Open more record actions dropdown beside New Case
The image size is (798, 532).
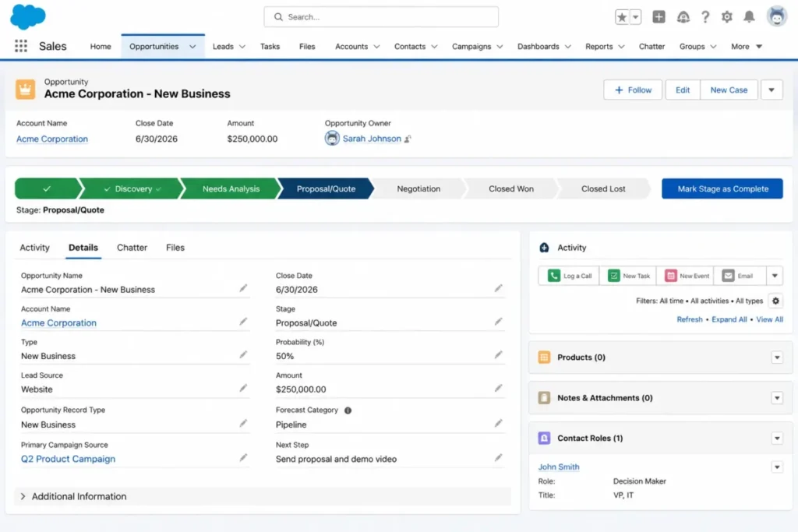772,90
